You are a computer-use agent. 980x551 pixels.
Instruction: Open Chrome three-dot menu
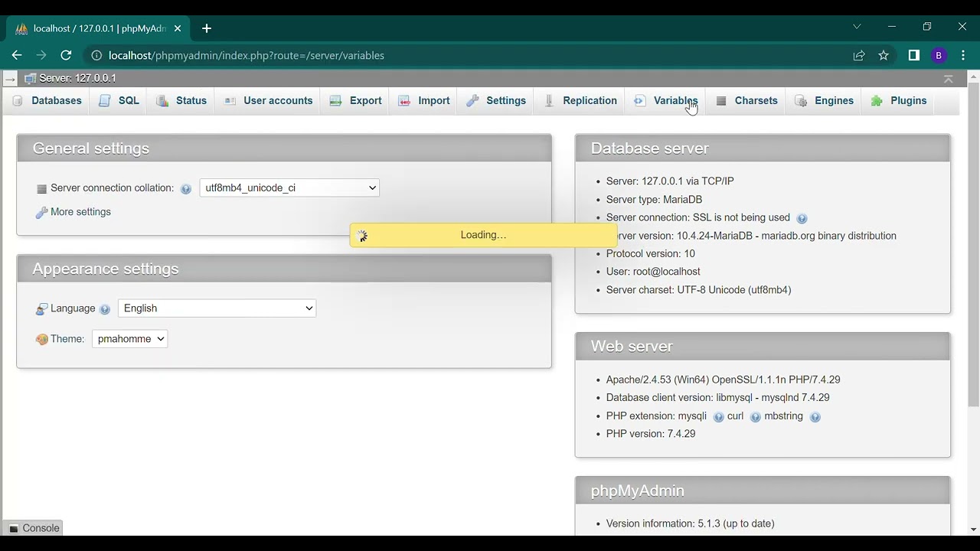coord(963,55)
